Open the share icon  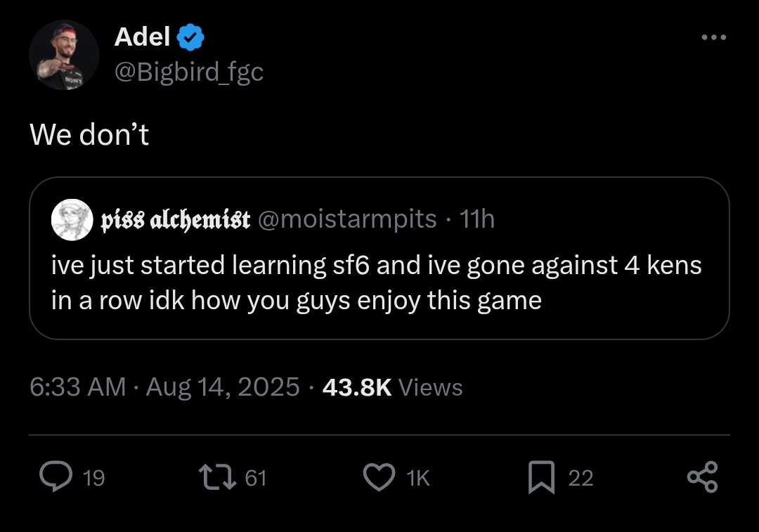[702, 477]
